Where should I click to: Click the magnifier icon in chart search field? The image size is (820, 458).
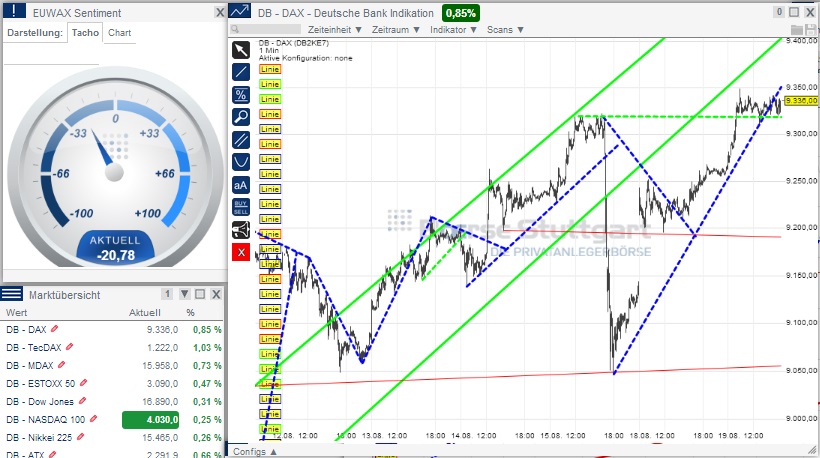tap(235, 29)
